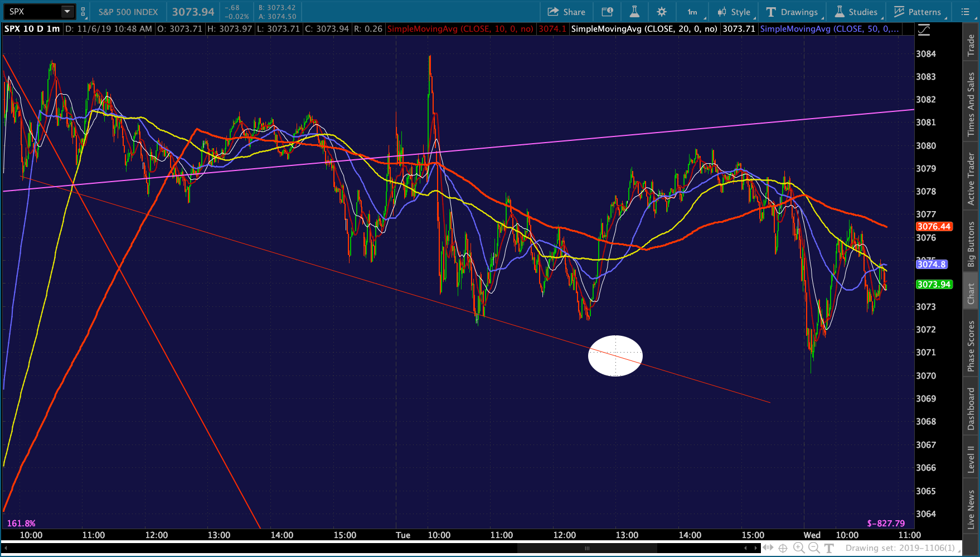Open the Times And Sales side tab
The image size is (980, 557).
[971, 104]
